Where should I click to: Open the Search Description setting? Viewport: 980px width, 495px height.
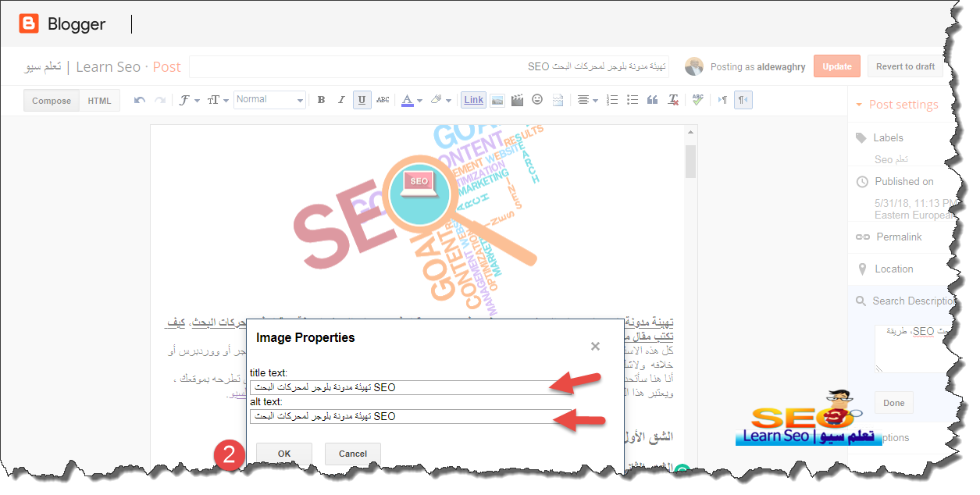915,301
